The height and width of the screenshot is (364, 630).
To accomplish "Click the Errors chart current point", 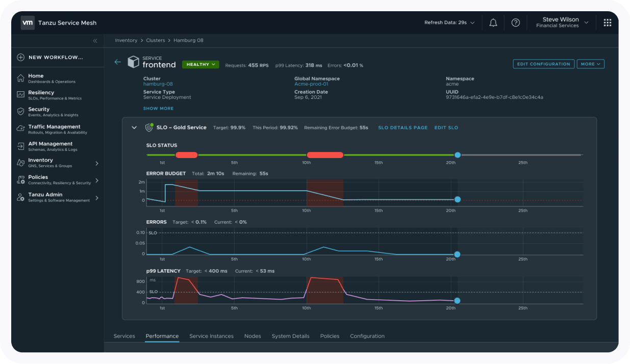I will coord(458,254).
